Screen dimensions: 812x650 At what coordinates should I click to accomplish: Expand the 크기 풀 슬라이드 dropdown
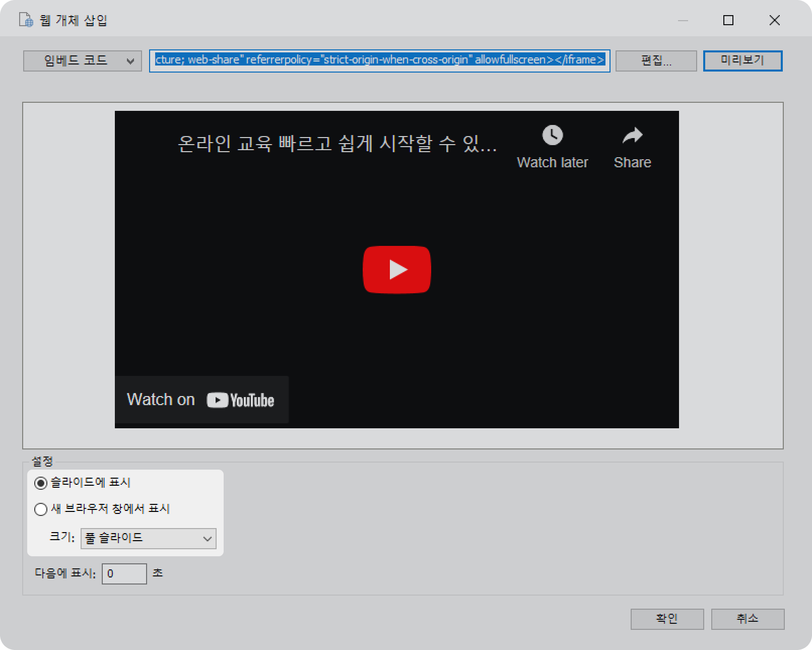[x=149, y=538]
